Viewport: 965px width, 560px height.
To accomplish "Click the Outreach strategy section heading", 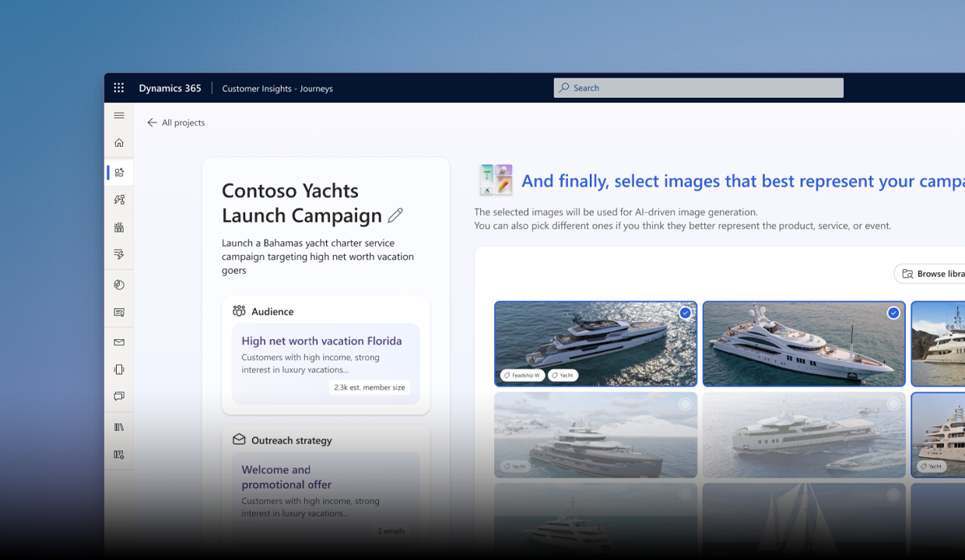I will (292, 440).
